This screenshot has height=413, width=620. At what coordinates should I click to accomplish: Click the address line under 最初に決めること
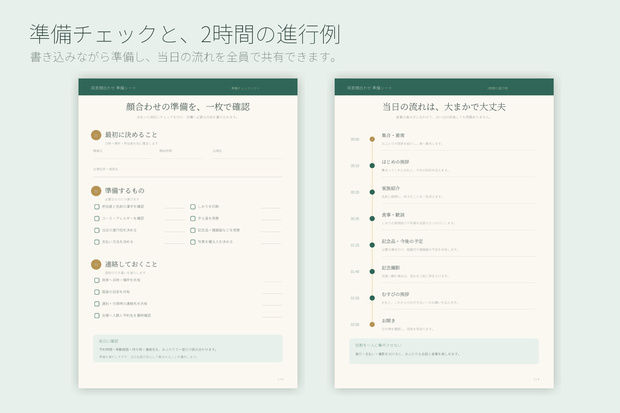pos(188,172)
